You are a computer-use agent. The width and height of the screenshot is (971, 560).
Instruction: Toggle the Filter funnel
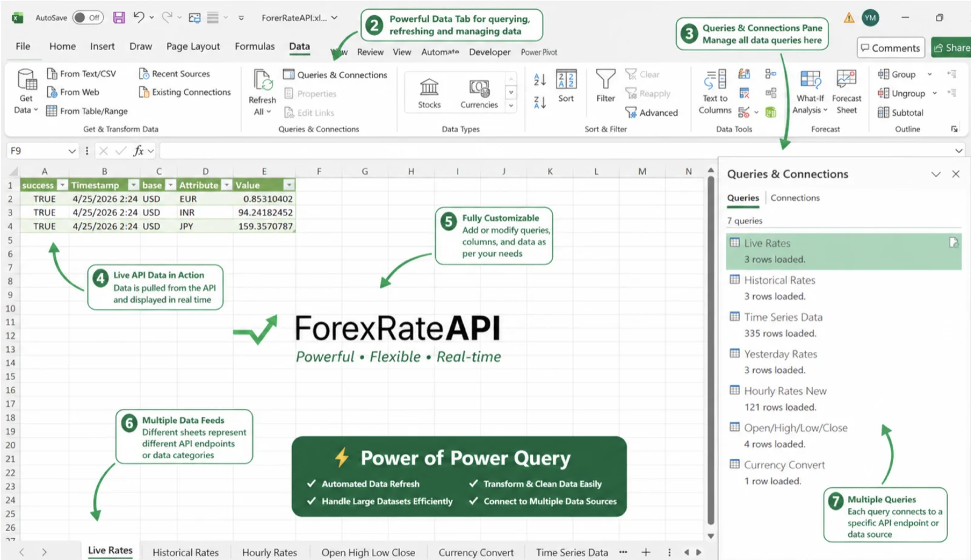[606, 85]
